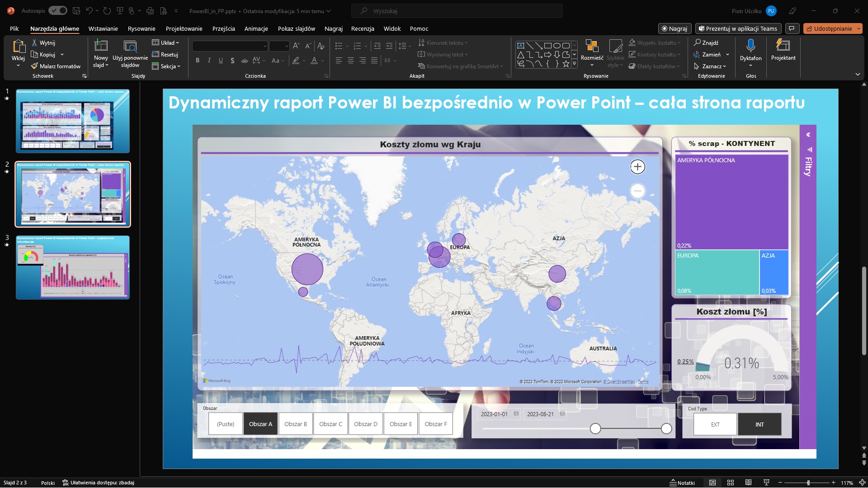Click the Wytnij scissors icon
The width and height of the screenshot is (868, 488).
click(34, 42)
